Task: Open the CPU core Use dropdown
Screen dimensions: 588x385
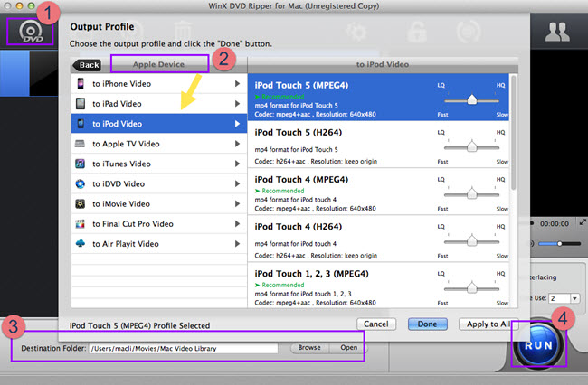Action: click(x=574, y=298)
